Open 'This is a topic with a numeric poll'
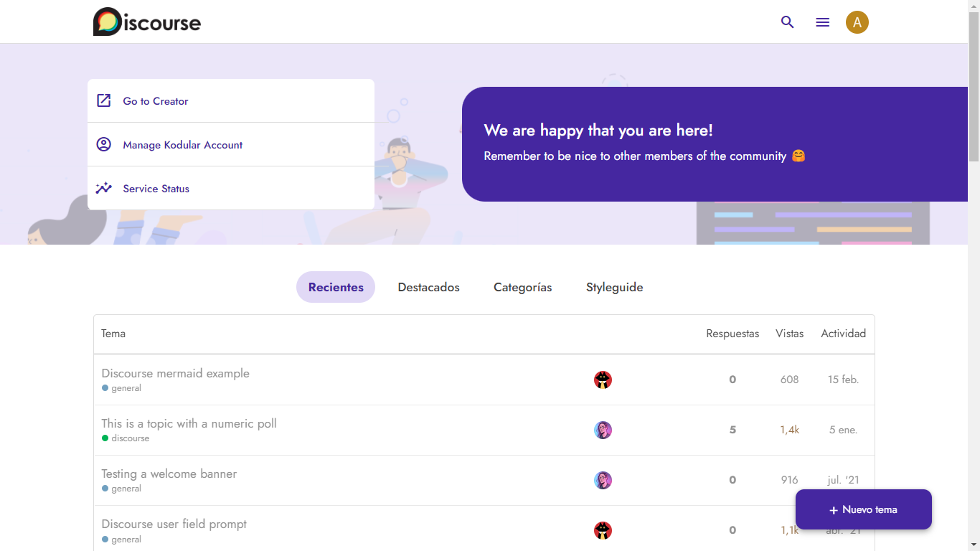 [189, 423]
